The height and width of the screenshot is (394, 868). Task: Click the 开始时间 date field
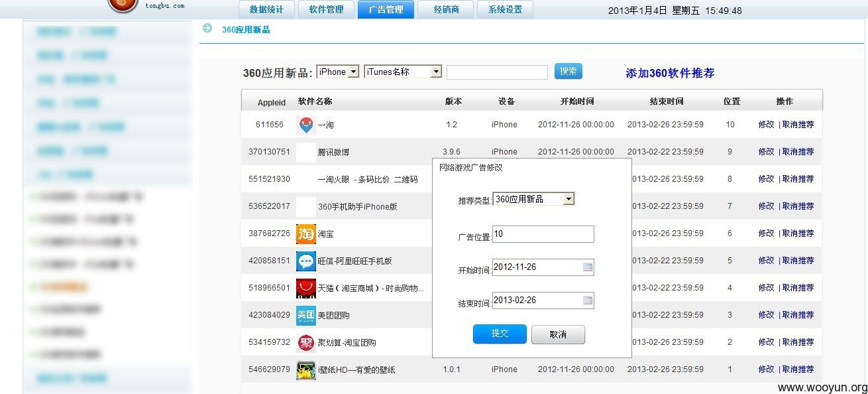coord(543,267)
